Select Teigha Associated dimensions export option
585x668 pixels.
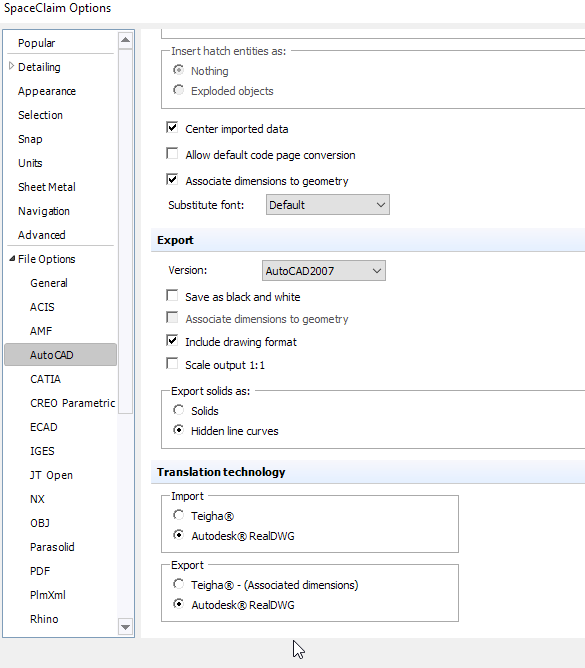tap(179, 584)
